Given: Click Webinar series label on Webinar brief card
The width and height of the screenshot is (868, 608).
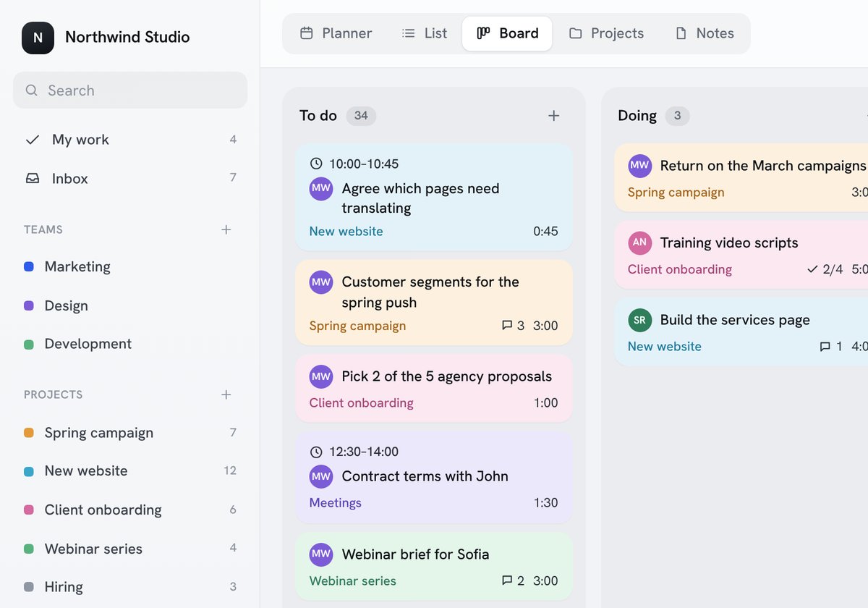Looking at the screenshot, I should point(353,580).
